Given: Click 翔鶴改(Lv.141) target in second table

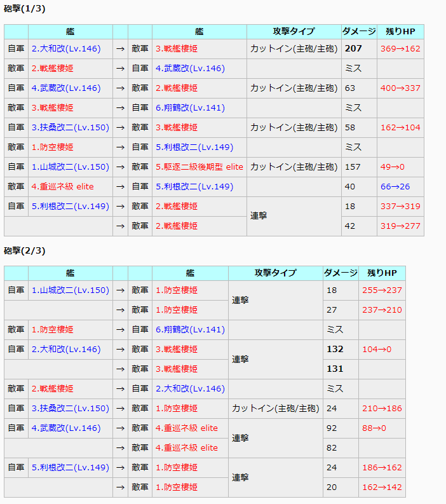Looking at the screenshot, I should 190,330.
